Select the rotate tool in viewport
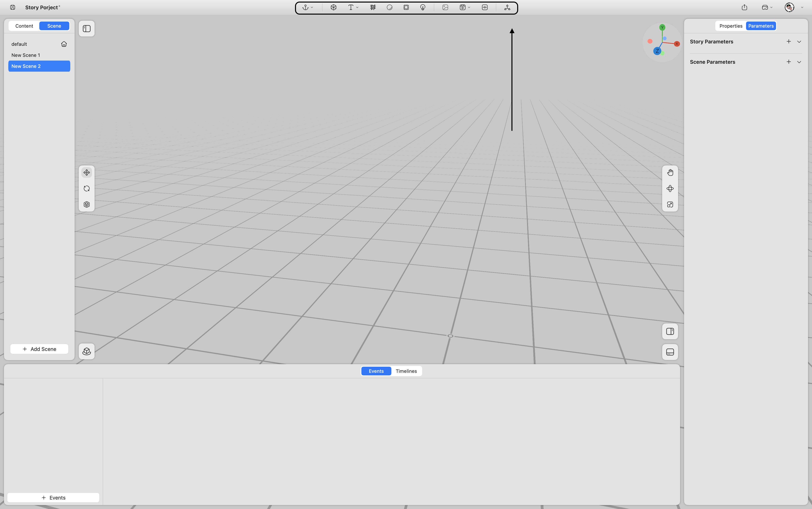 pyautogui.click(x=86, y=188)
